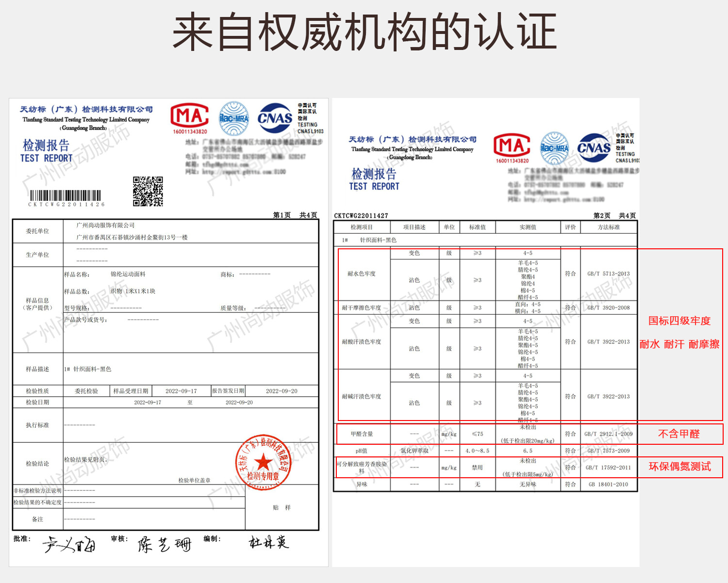Click the 检测项目 column header
The width and height of the screenshot is (728, 583).
coord(362,227)
